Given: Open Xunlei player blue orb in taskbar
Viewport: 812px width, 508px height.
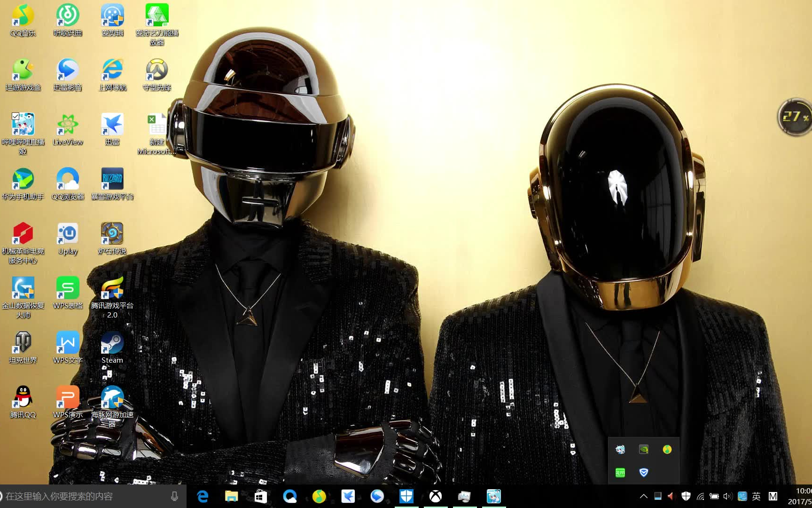Looking at the screenshot, I should tap(377, 496).
